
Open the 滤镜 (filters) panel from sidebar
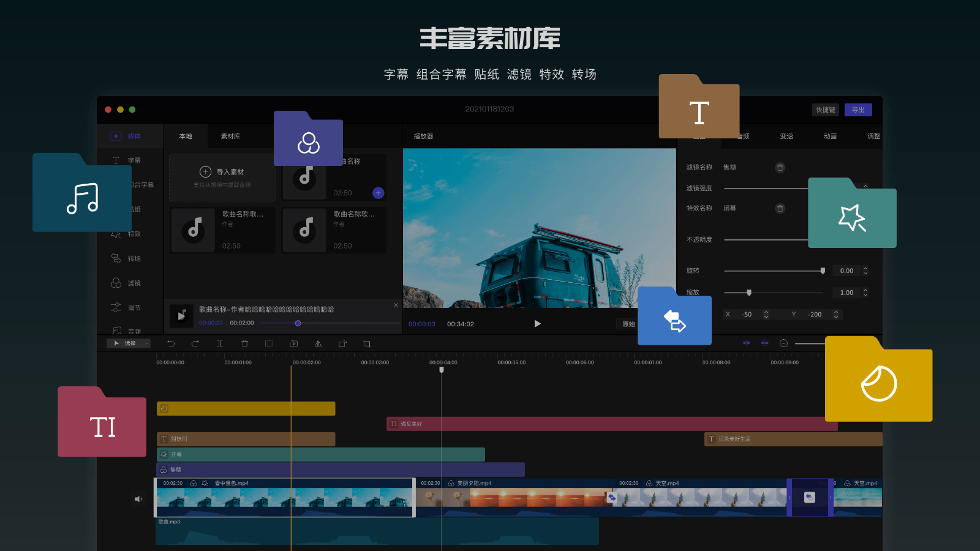pyautogui.click(x=130, y=283)
